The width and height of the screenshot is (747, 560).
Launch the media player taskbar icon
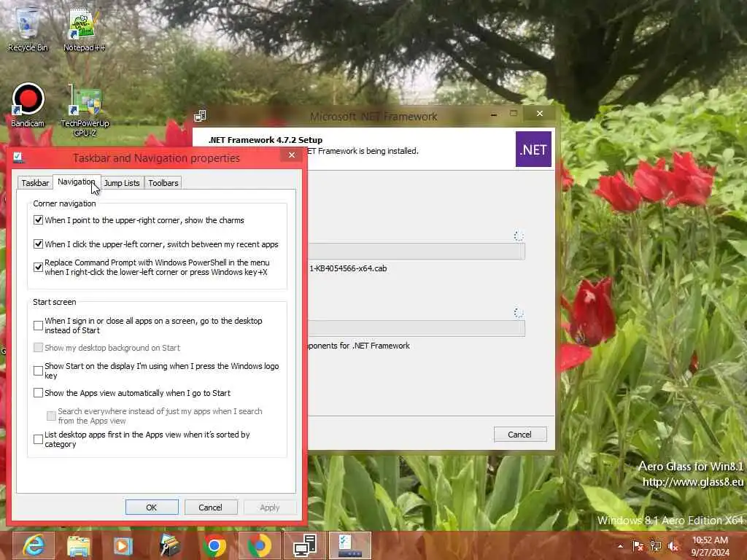tap(123, 545)
